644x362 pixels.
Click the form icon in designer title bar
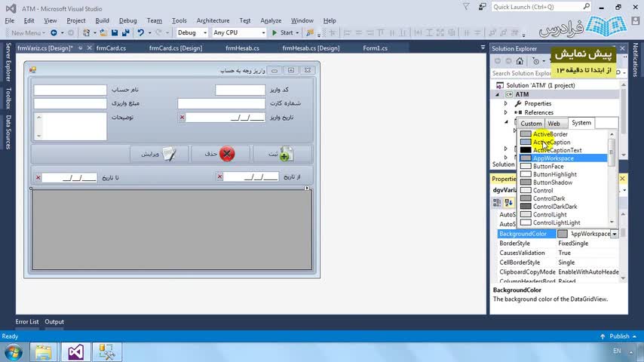33,70
